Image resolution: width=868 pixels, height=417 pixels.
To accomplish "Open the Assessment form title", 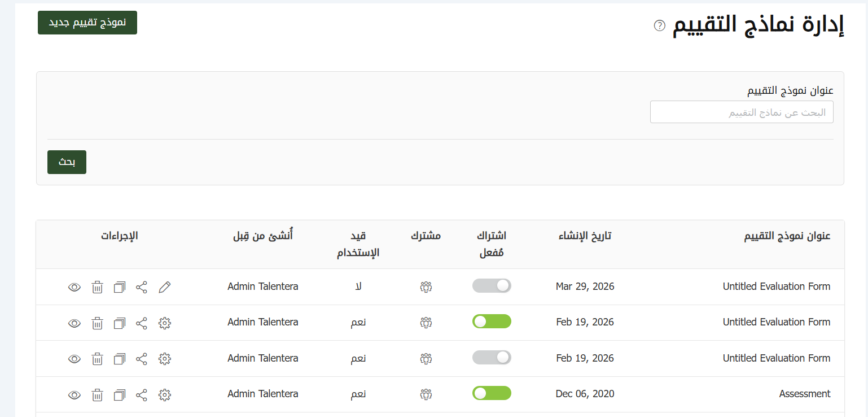I will point(804,394).
